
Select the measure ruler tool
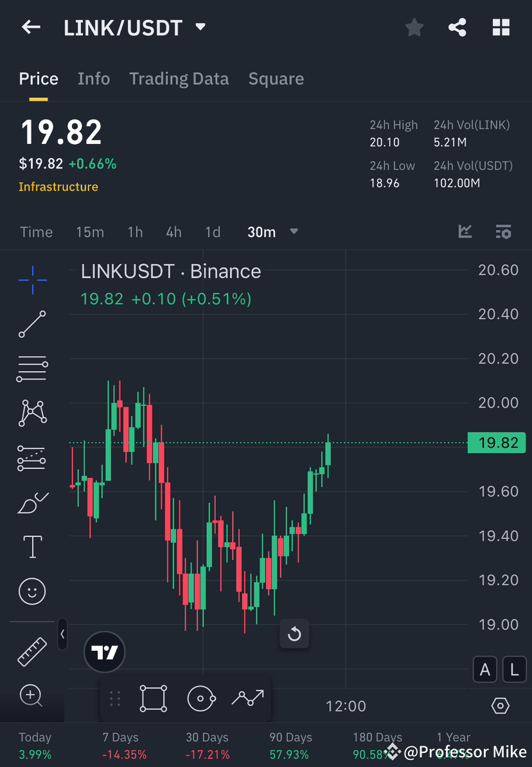pos(32,651)
